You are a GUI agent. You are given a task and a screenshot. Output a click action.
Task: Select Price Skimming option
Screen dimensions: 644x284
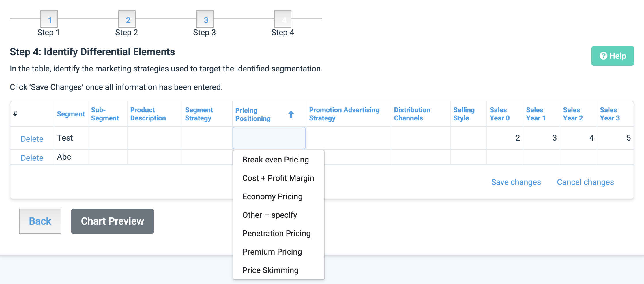[x=279, y=270]
